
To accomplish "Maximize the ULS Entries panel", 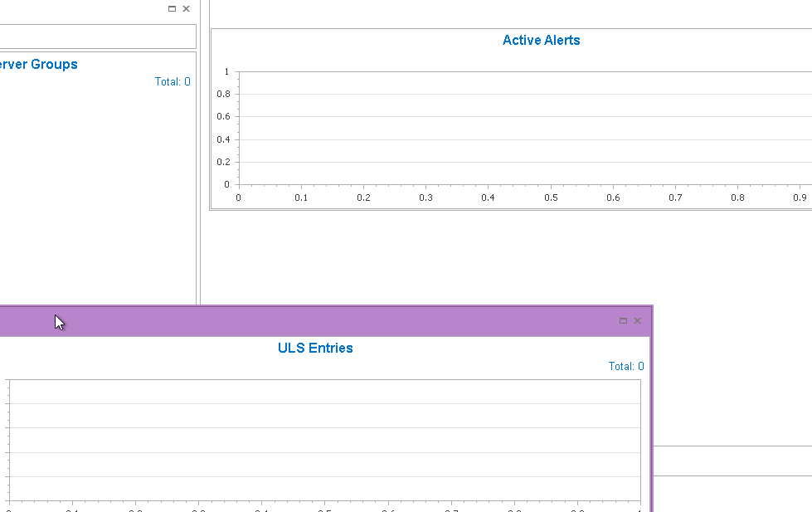I will (x=623, y=321).
